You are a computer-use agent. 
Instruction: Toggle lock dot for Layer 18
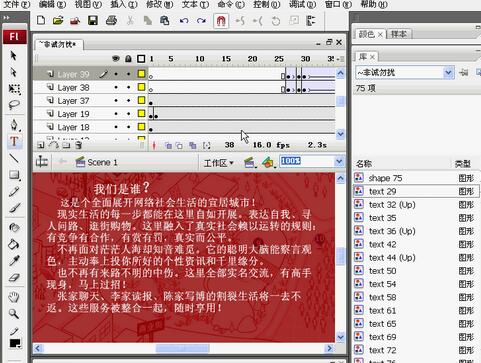pyautogui.click(x=128, y=127)
